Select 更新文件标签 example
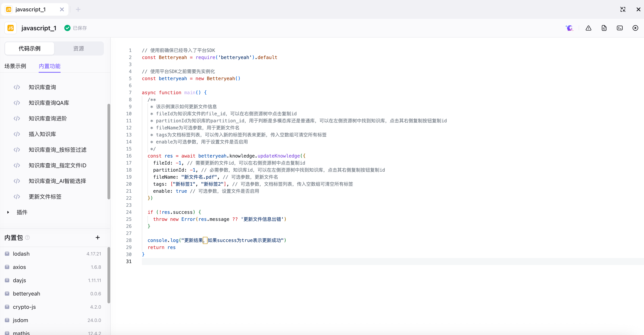The width and height of the screenshot is (644, 335). click(45, 197)
